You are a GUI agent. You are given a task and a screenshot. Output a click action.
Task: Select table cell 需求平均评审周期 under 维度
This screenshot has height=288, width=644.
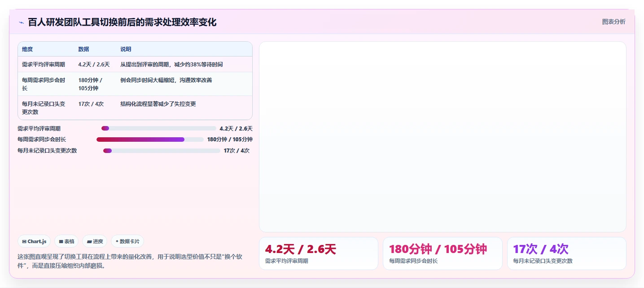coord(44,65)
